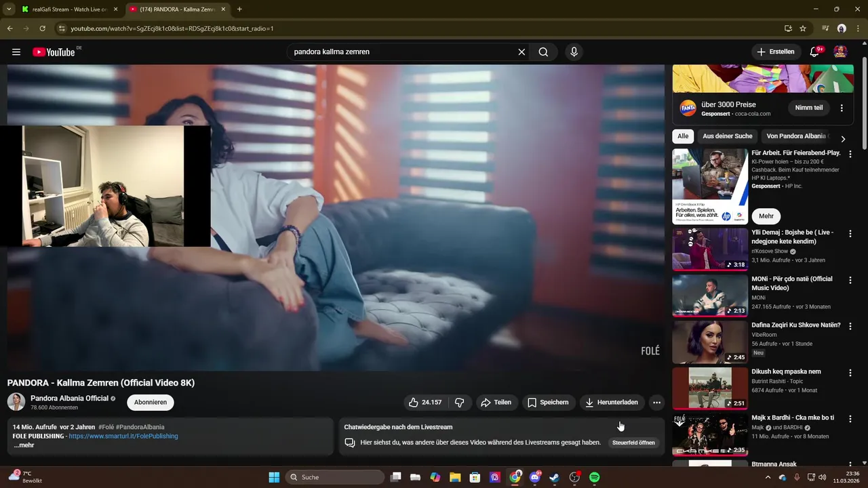Select the Von Pandora Albania chip
Viewport: 868px width, 488px height.
point(796,136)
